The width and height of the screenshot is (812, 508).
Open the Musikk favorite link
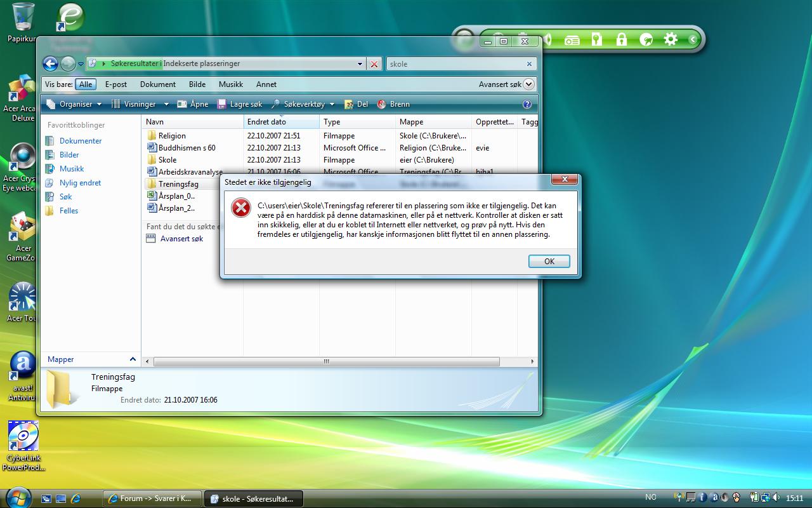click(72, 169)
